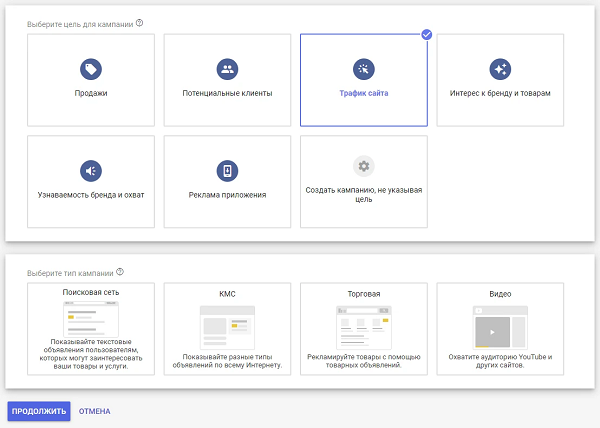Click the Видео player illustration

point(500,327)
